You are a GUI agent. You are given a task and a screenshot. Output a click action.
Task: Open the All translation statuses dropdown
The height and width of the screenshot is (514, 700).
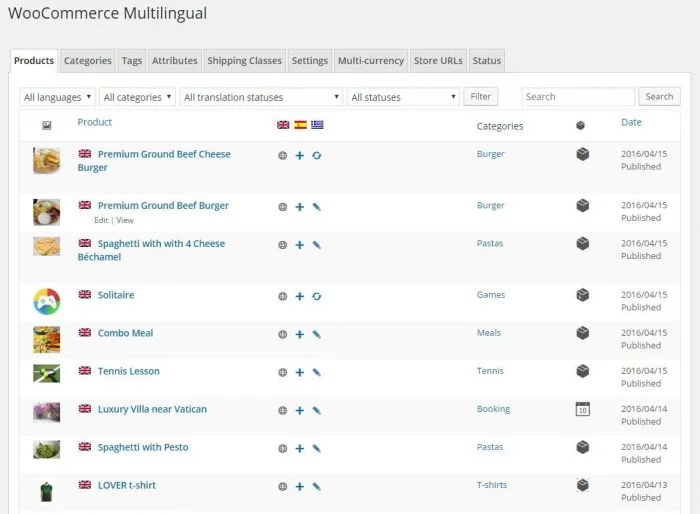click(x=261, y=97)
